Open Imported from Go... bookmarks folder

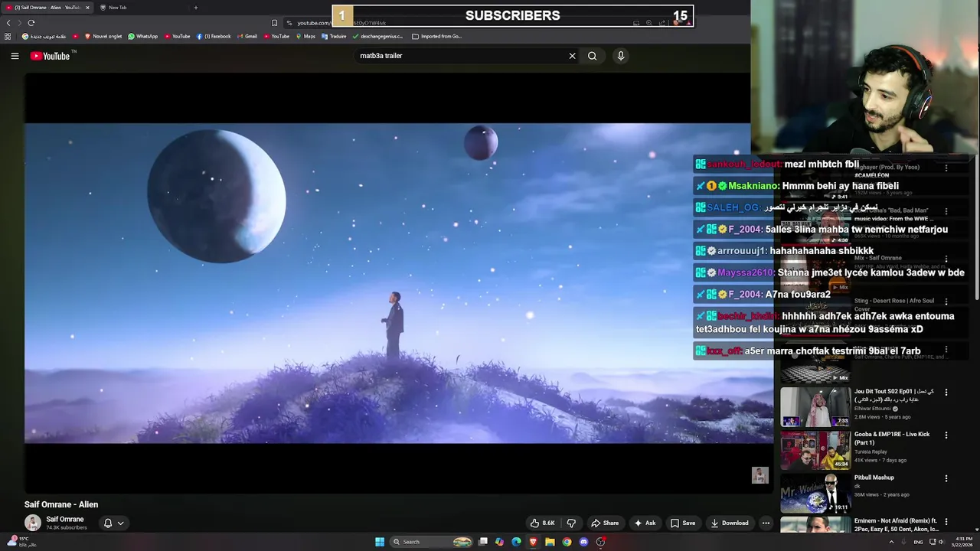pyautogui.click(x=436, y=36)
